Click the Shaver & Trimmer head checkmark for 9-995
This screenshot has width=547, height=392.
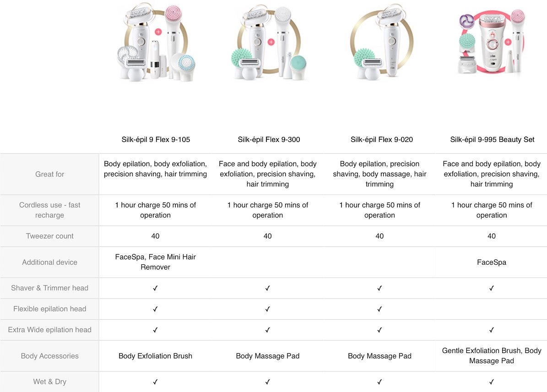click(x=492, y=289)
